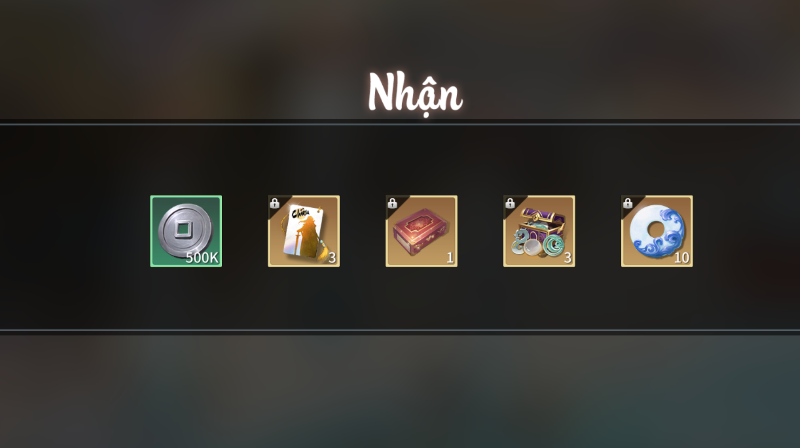The image size is (800, 448).
Task: Click quantity 10 on the jade disc
Action: click(x=682, y=258)
